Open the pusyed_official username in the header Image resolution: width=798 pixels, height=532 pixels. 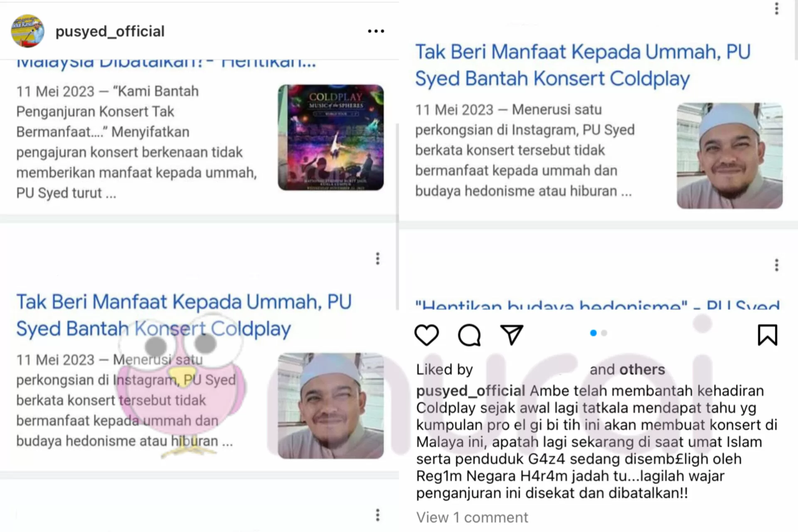pos(110,31)
